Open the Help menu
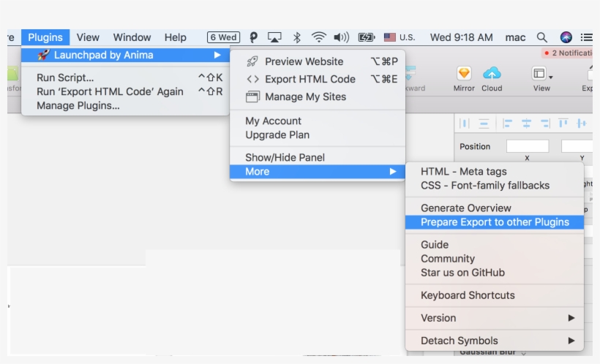This screenshot has width=600, height=364. (176, 37)
